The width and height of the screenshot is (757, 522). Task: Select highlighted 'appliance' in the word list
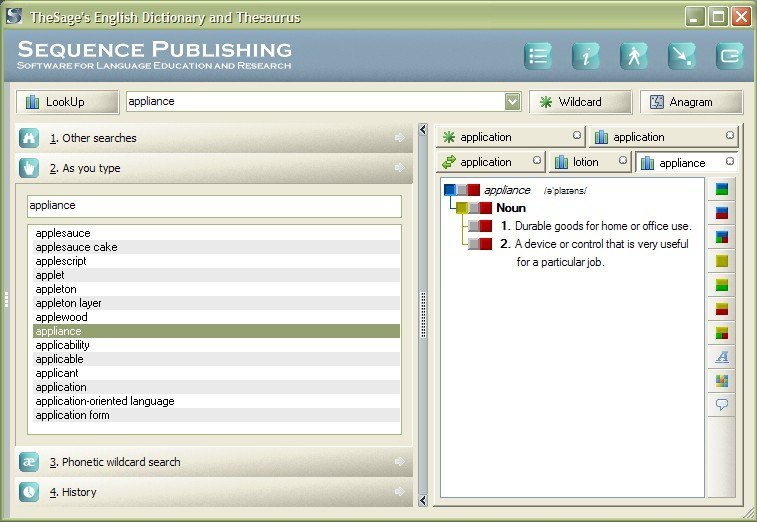coord(216,331)
